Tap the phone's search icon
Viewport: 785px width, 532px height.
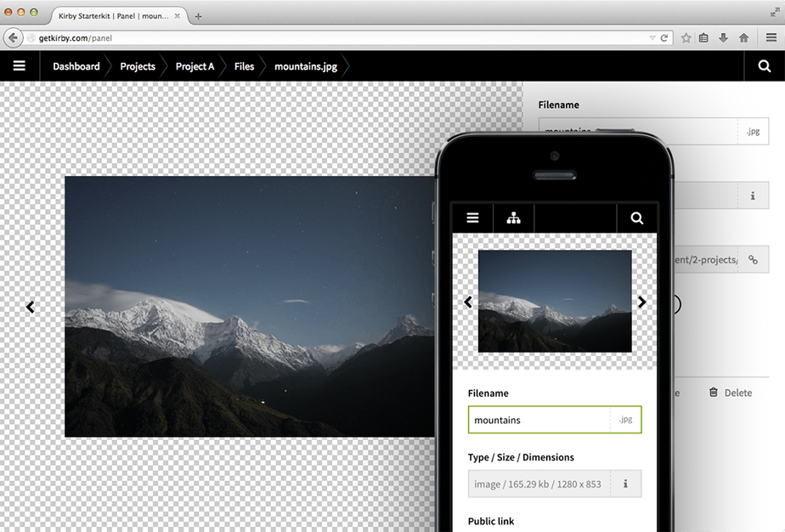click(x=637, y=218)
